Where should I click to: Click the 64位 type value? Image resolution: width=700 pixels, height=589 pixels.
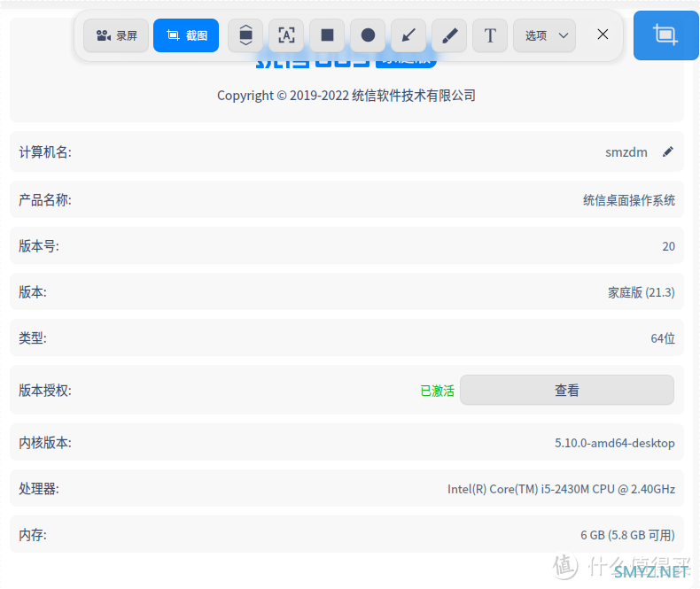(663, 338)
